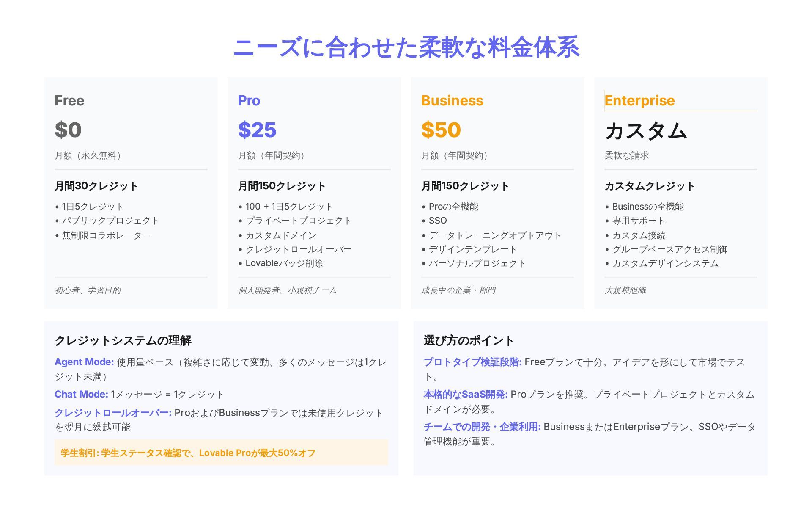Click the 月間30クレジット heading
This screenshot has height=508, width=812.
pos(96,186)
